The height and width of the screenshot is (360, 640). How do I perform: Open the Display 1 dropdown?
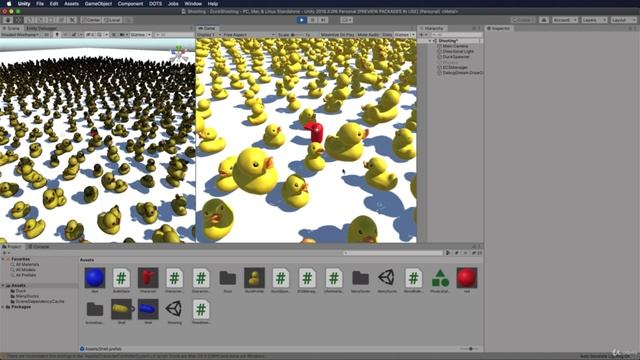(209, 35)
